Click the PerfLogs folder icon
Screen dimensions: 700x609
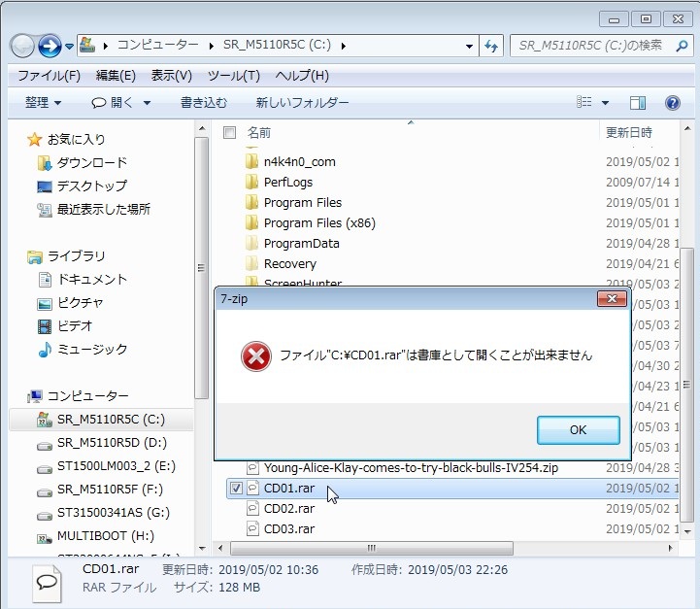251,183
